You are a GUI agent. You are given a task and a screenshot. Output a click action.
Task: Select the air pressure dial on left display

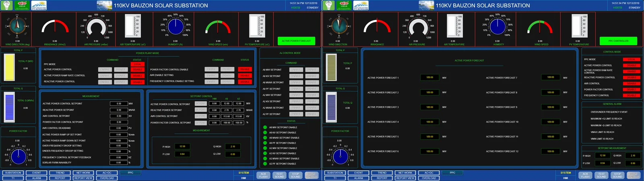[x=97, y=27]
